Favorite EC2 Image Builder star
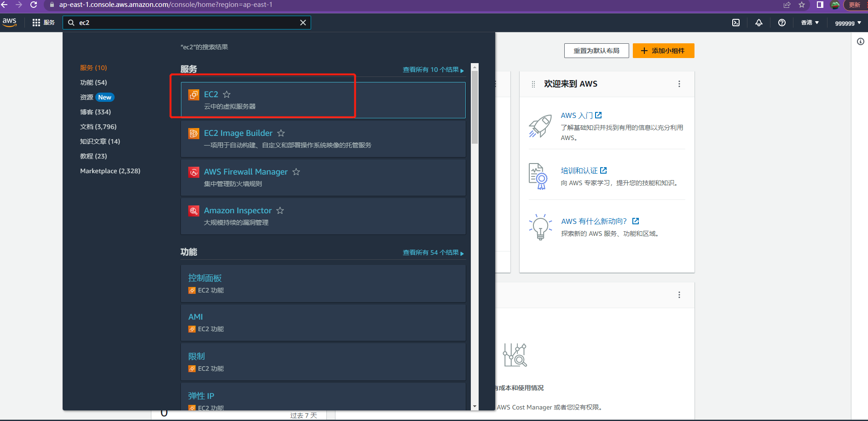Viewport: 868px width, 421px height. click(x=281, y=133)
